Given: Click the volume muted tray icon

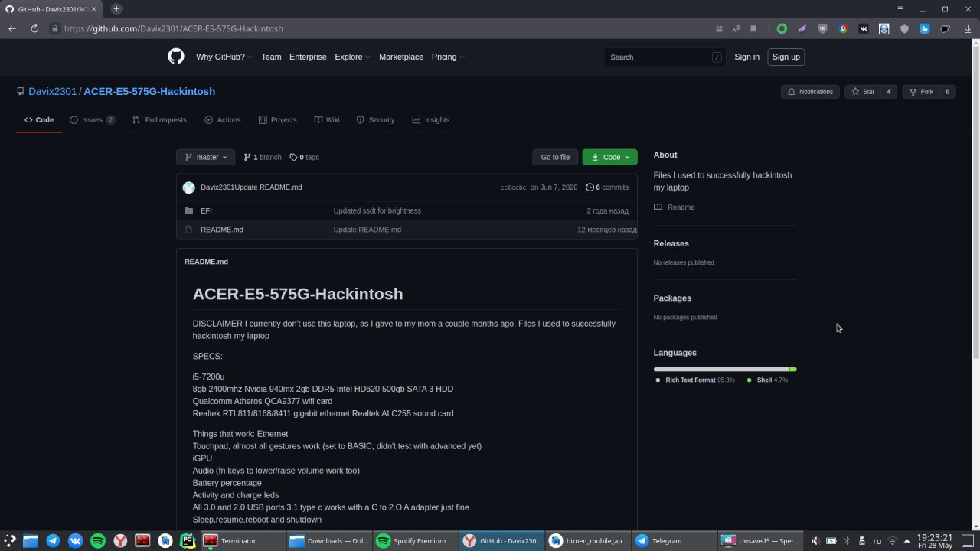Looking at the screenshot, I should tap(816, 541).
